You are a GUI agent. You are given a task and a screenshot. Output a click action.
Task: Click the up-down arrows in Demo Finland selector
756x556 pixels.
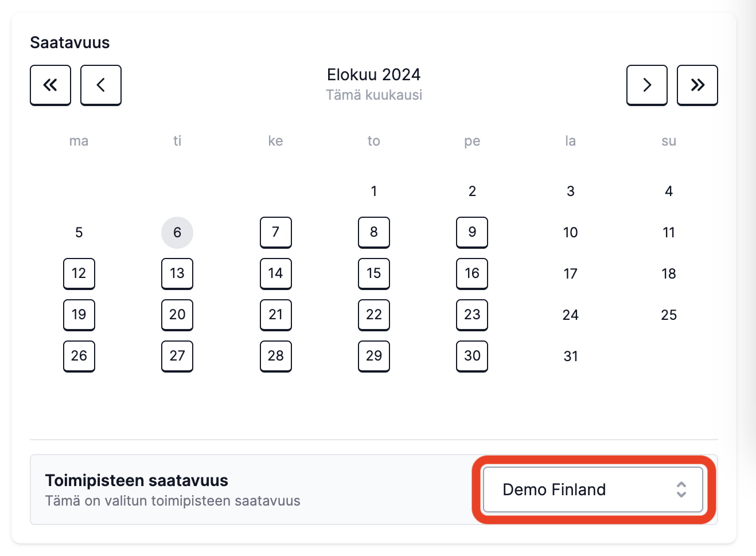(681, 490)
